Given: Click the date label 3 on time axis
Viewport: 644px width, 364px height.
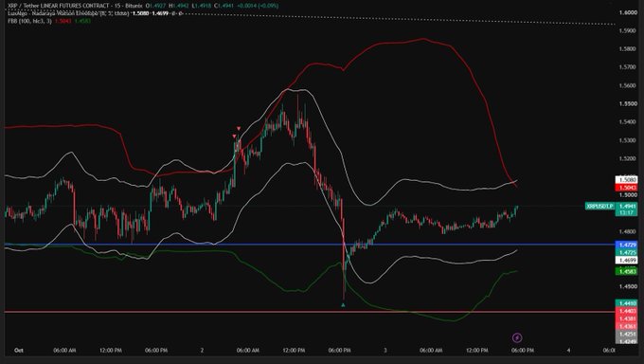Looking at the screenshot, I should (x=385, y=351).
